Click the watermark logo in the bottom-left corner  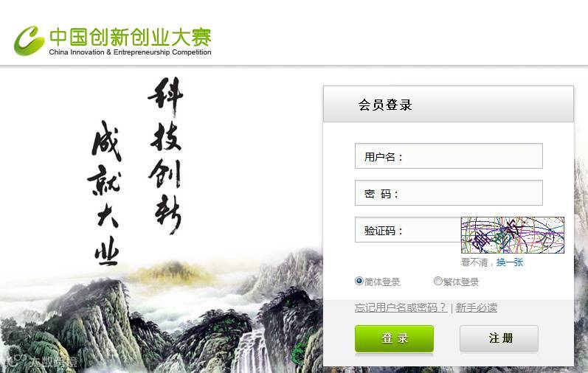41,360
